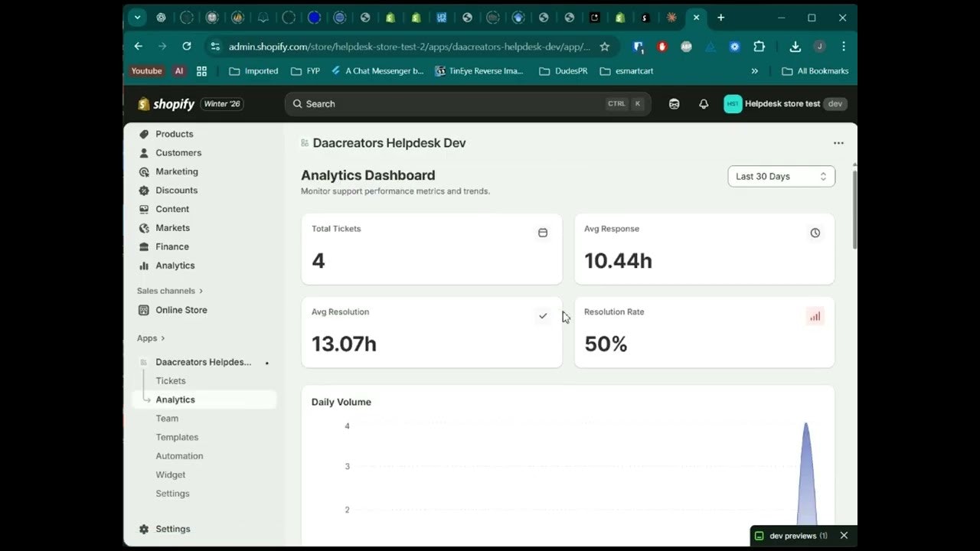Click the Sidekick icon beside the bell
This screenshot has width=980, height=551.
(674, 104)
